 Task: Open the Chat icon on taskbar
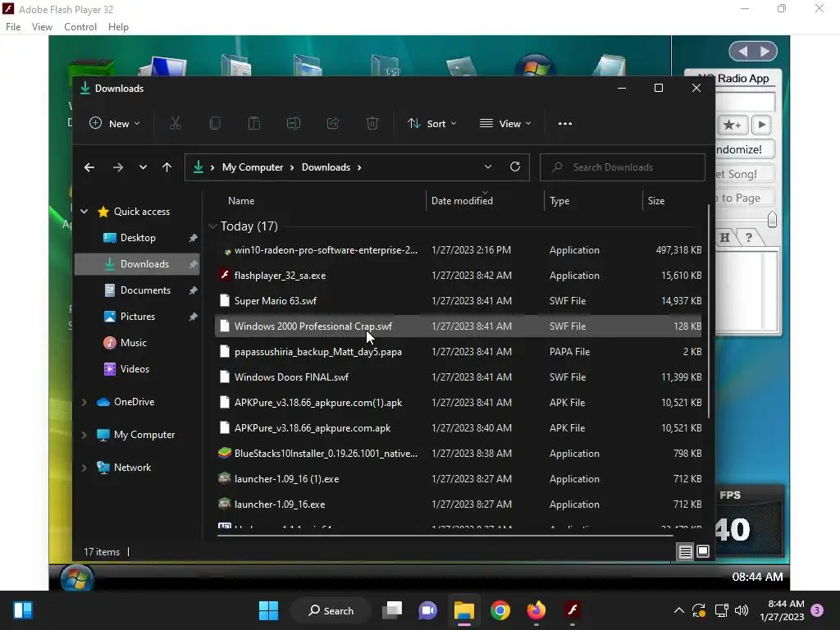(428, 610)
